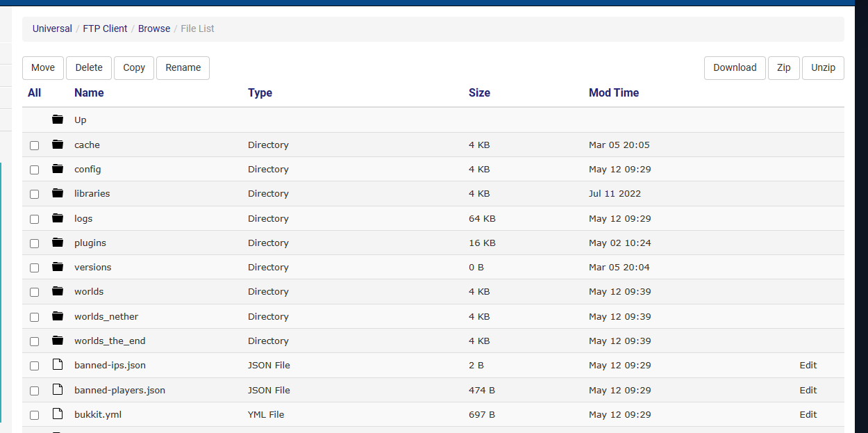Click the Unzip button
868x433 pixels.
click(x=823, y=68)
